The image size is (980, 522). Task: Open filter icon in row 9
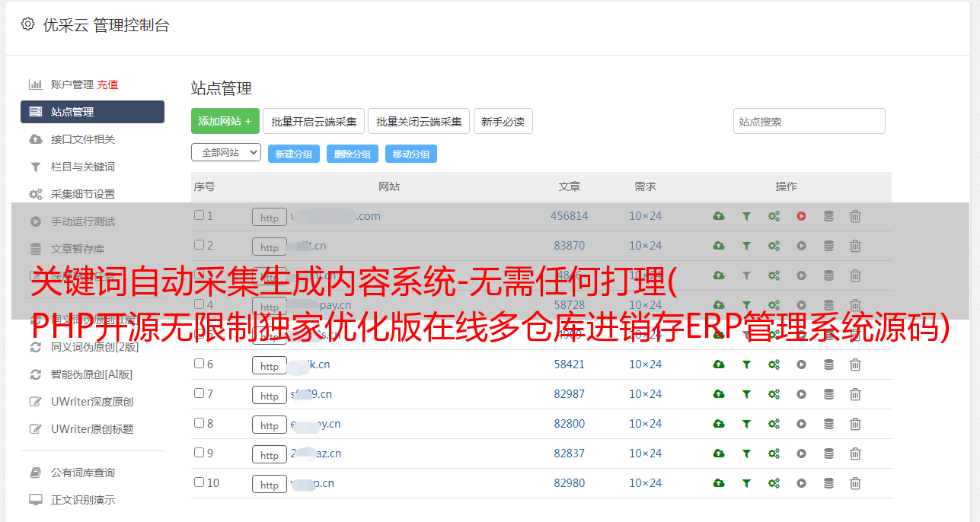pyautogui.click(x=746, y=454)
